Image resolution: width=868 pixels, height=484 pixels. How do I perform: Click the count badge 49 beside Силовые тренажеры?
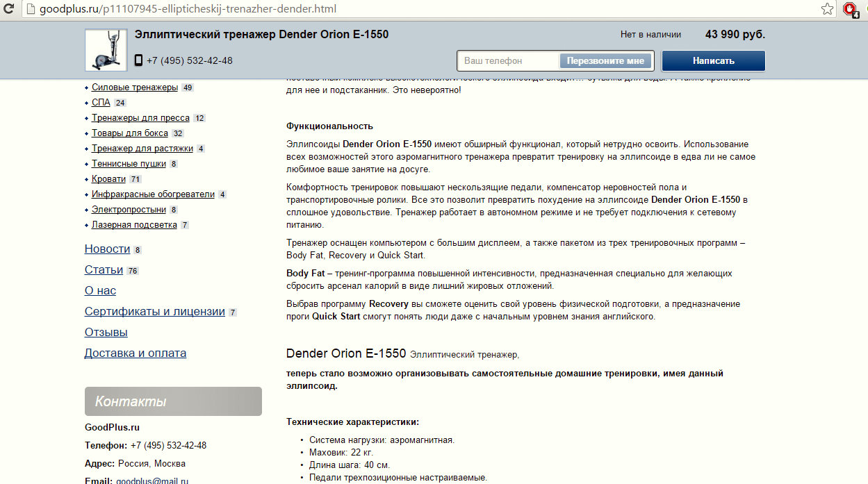[188, 88]
